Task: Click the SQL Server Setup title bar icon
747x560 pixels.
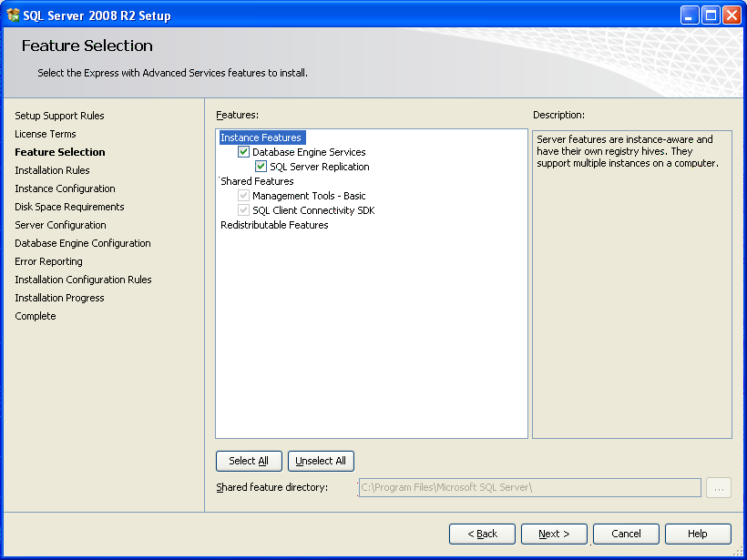Action: [x=13, y=15]
